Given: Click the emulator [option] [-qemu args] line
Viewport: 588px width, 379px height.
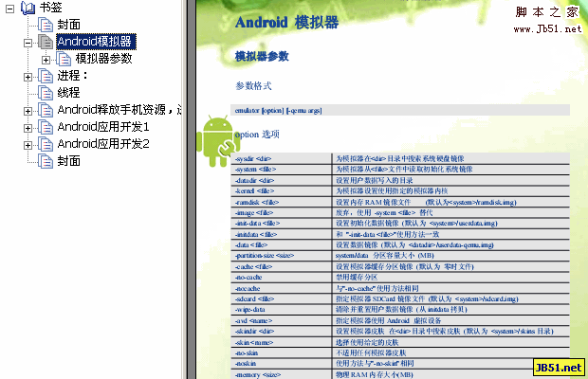Looking at the screenshot, I should (278, 111).
